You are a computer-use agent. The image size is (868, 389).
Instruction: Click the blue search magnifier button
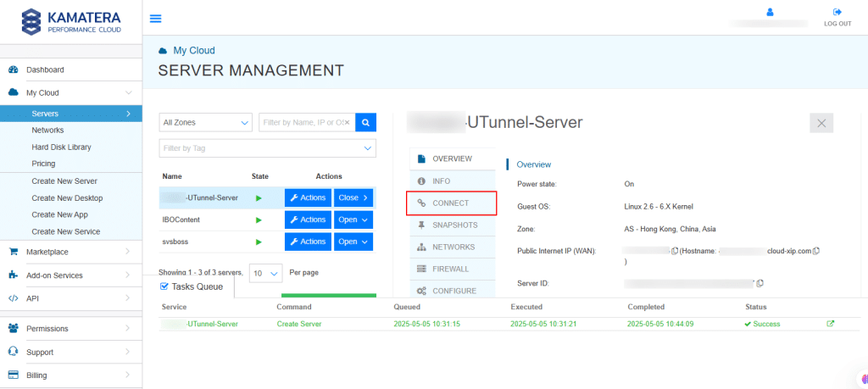(x=366, y=122)
